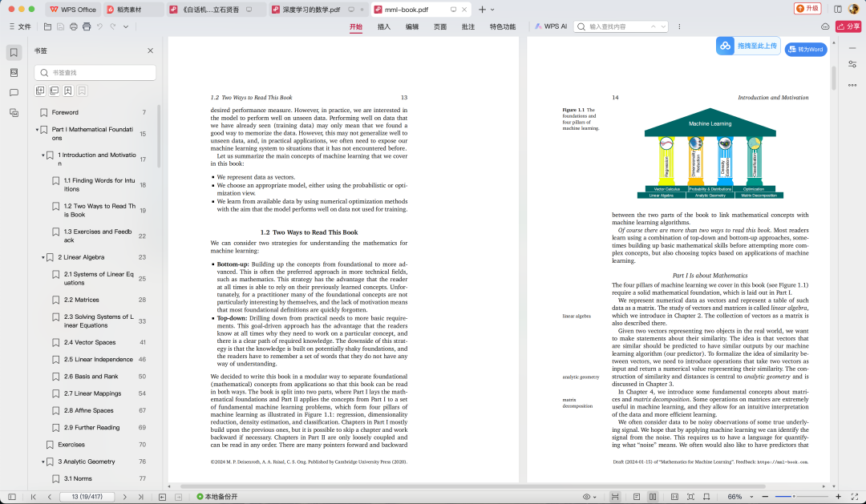Viewport: 866px width, 504px height.
Task: Open the user avatar profile
Action: coord(852,10)
